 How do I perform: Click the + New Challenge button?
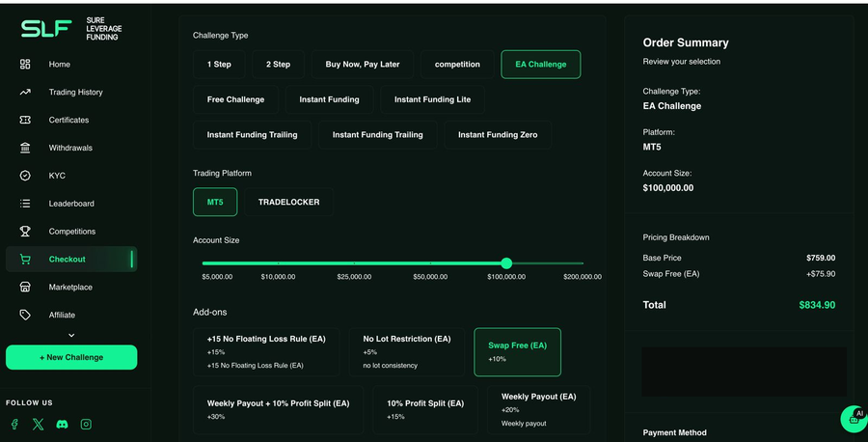[x=71, y=357]
